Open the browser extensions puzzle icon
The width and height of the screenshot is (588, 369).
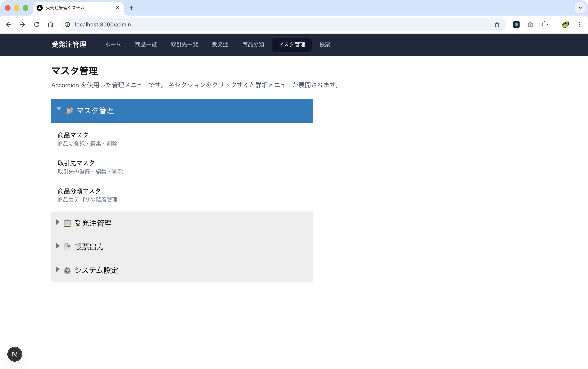[x=545, y=24]
